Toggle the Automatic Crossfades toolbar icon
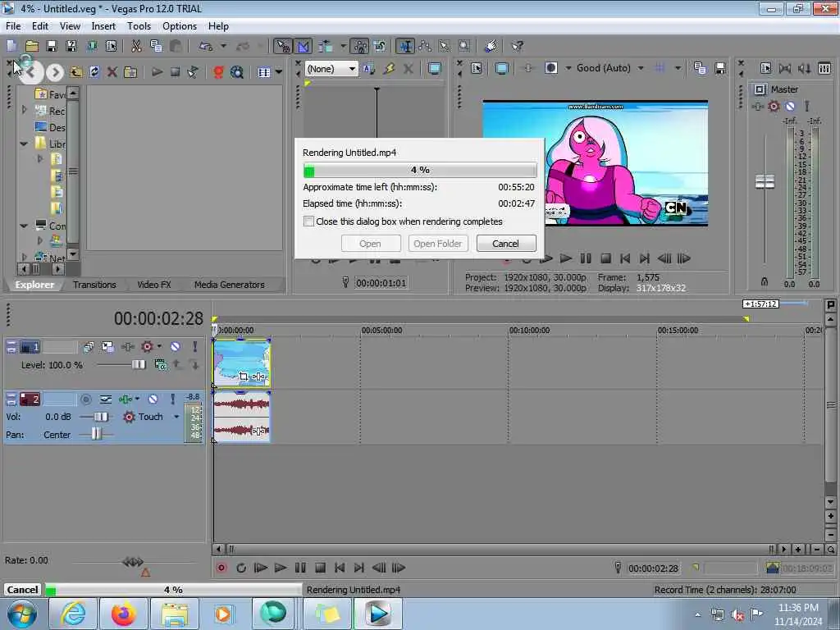Viewport: 840px width, 630px height. point(304,46)
